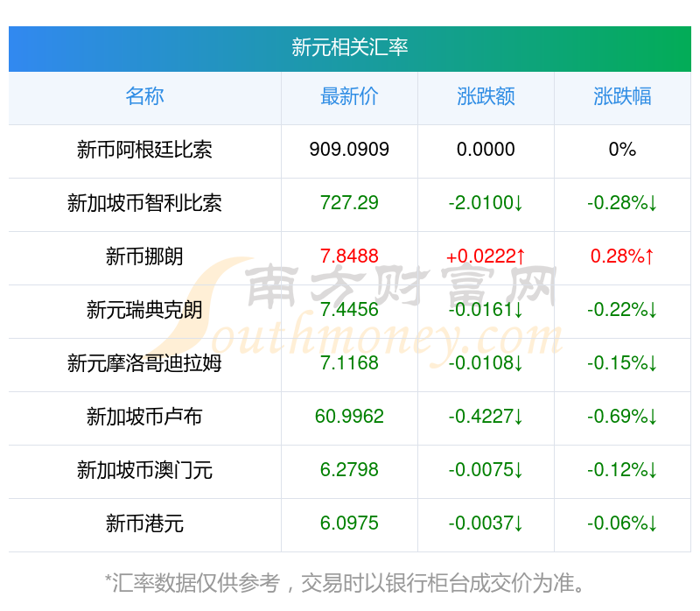Click the 新元瑞典克朗 row name
Screen dimensions: 700x611
(144, 310)
